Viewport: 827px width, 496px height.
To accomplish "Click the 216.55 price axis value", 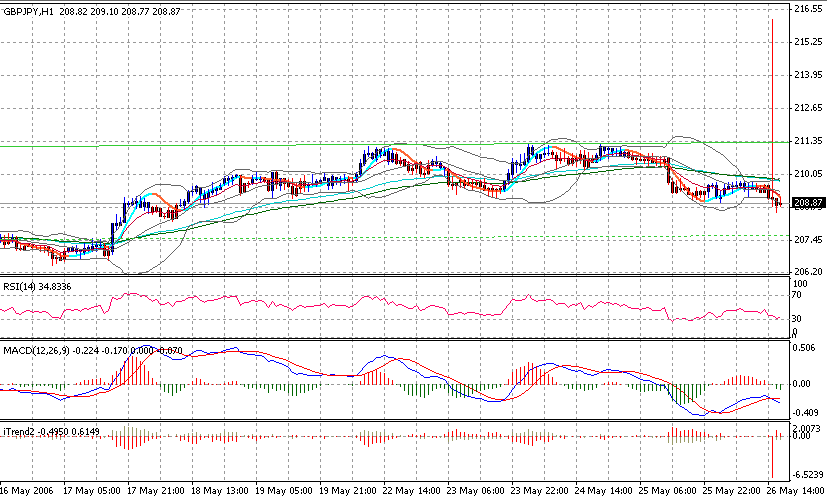I will pos(808,9).
